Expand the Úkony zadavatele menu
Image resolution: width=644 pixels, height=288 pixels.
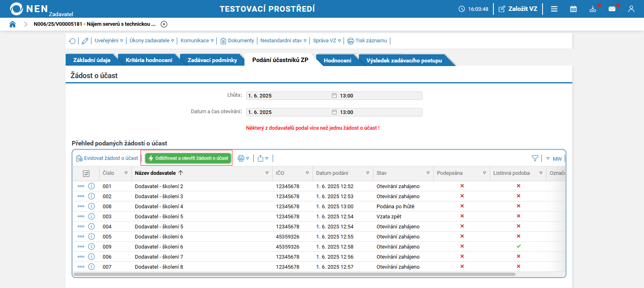(x=151, y=41)
